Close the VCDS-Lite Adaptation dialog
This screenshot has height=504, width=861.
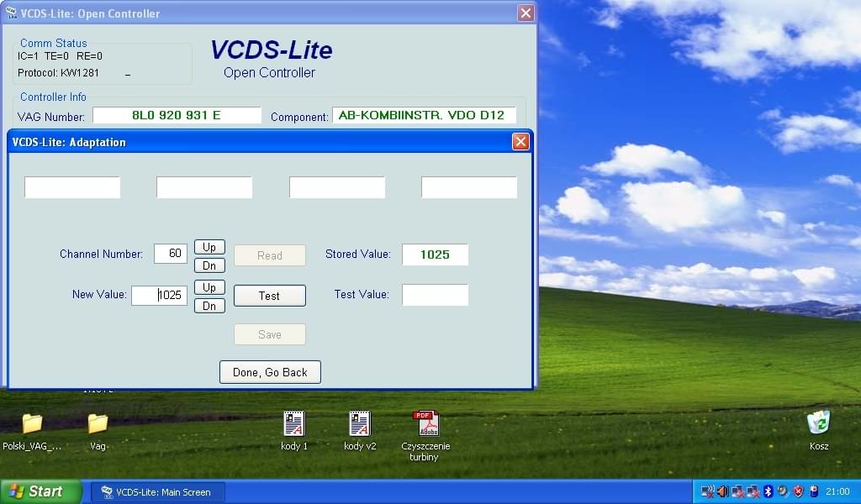click(520, 142)
